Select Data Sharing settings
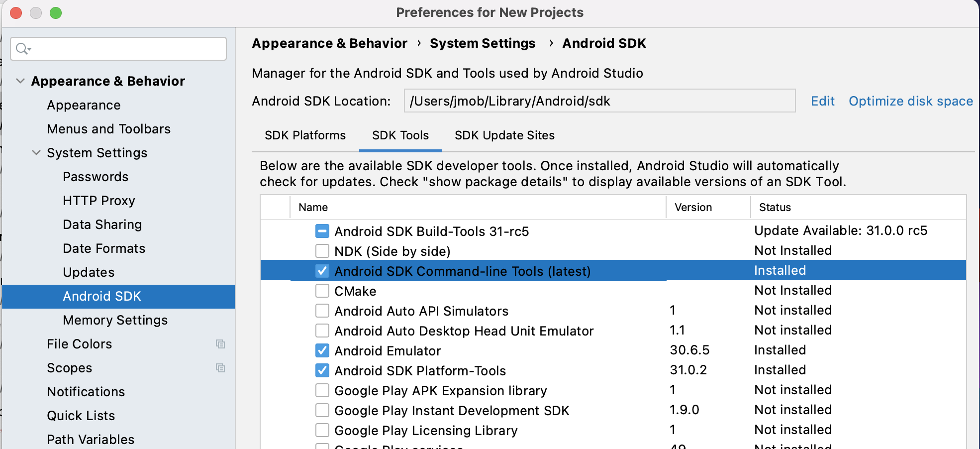 tap(102, 224)
